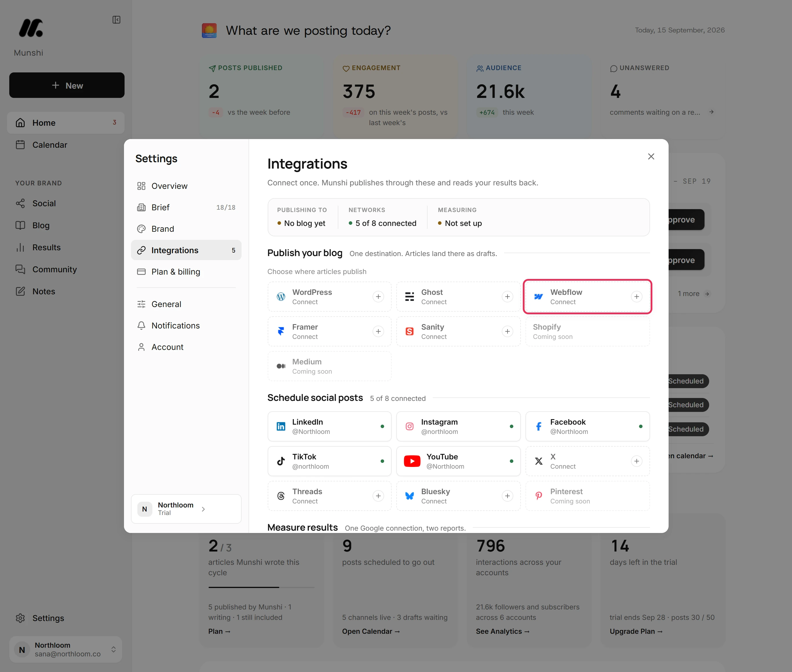Viewport: 792px width, 672px height.
Task: Open Account settings tab
Action: (186, 347)
